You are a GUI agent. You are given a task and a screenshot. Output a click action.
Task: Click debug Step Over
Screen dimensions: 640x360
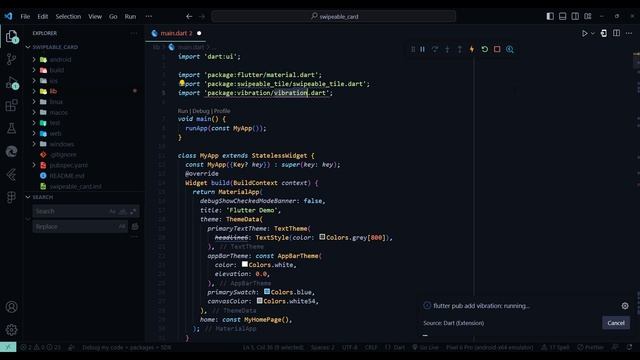point(435,49)
